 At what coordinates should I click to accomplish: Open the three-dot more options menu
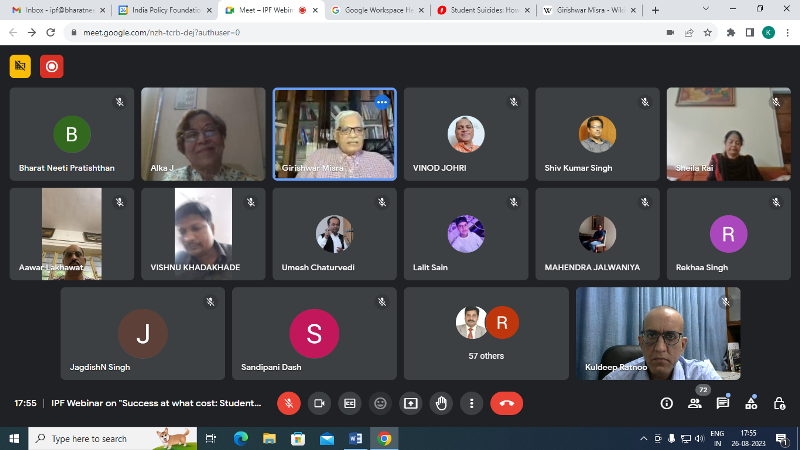pyautogui.click(x=471, y=403)
